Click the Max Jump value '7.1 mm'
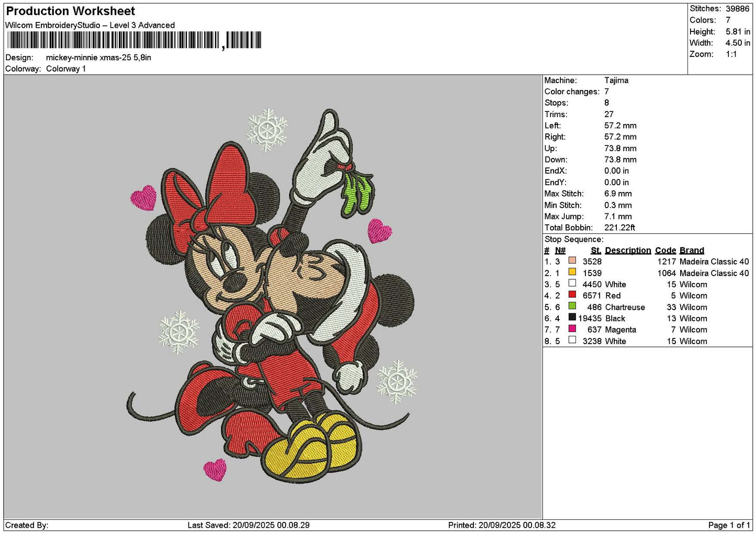 [618, 217]
